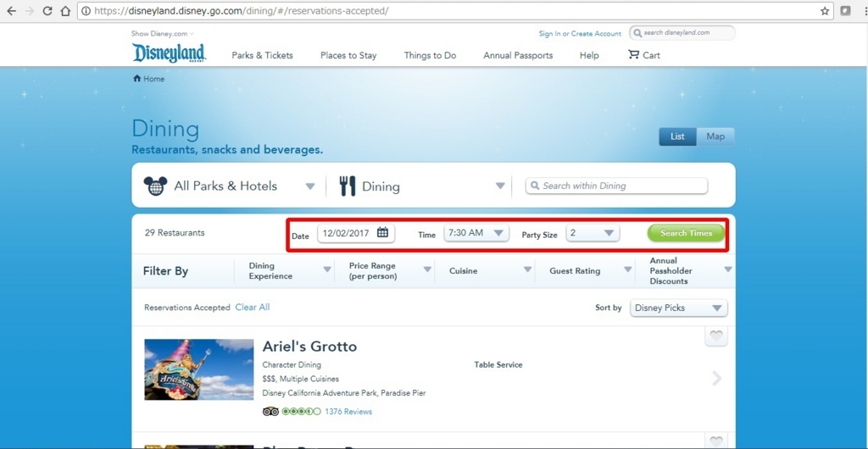Viewport: 868px width, 449px height.
Task: Click the 29 Restaurants count text
Action: pyautogui.click(x=175, y=233)
